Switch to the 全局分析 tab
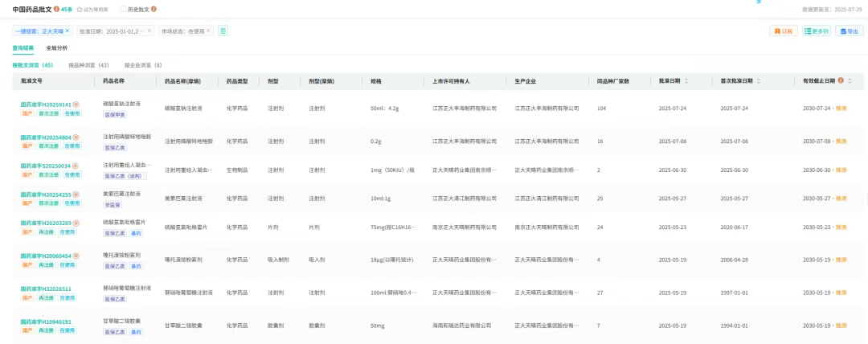The image size is (868, 344). click(x=57, y=48)
